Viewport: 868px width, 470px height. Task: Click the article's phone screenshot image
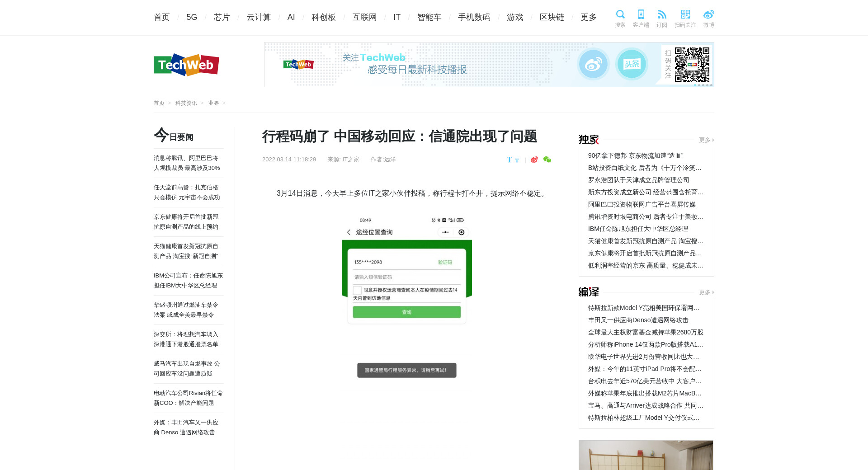pos(406,297)
